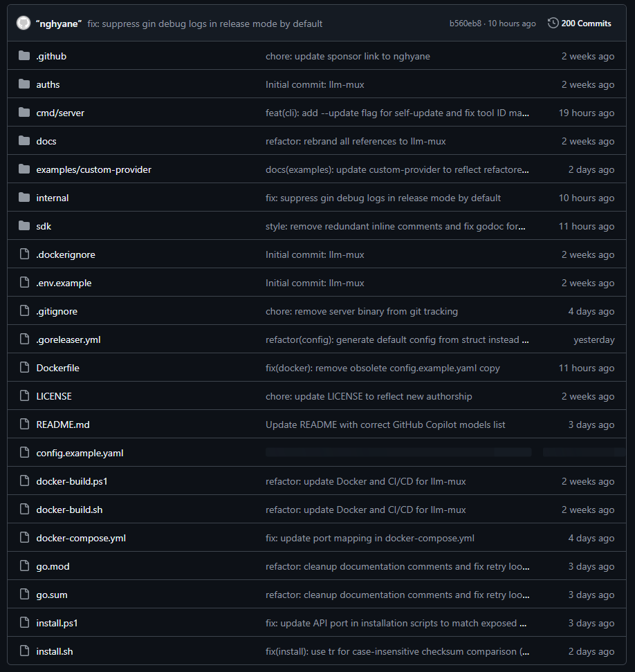This screenshot has height=672, width=635.
Task: Click the commit history clock icon
Action: coord(553,24)
